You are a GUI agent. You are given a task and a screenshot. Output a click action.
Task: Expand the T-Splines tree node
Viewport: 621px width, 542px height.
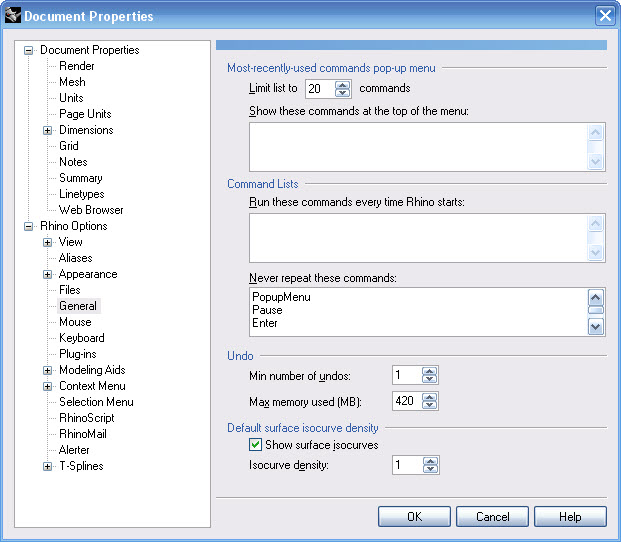(47, 466)
